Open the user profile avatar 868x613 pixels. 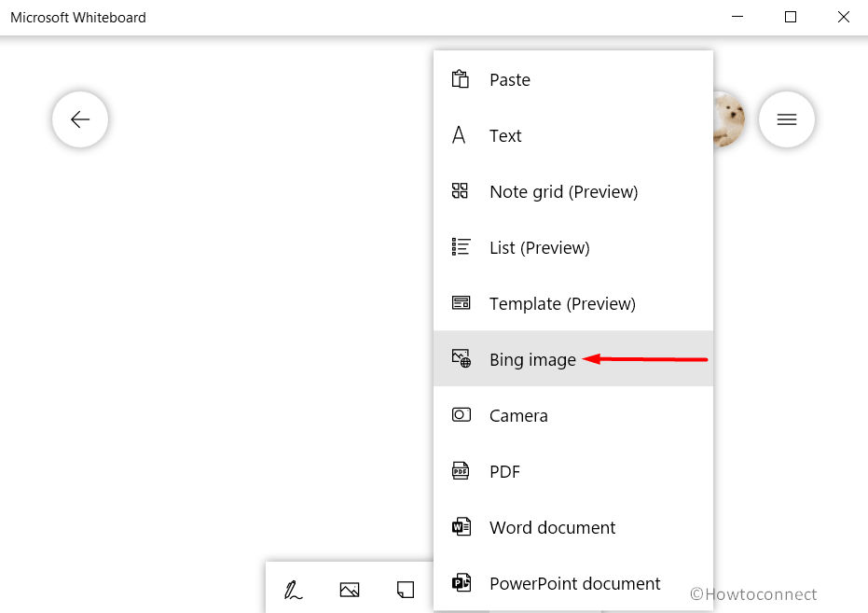coord(729,119)
